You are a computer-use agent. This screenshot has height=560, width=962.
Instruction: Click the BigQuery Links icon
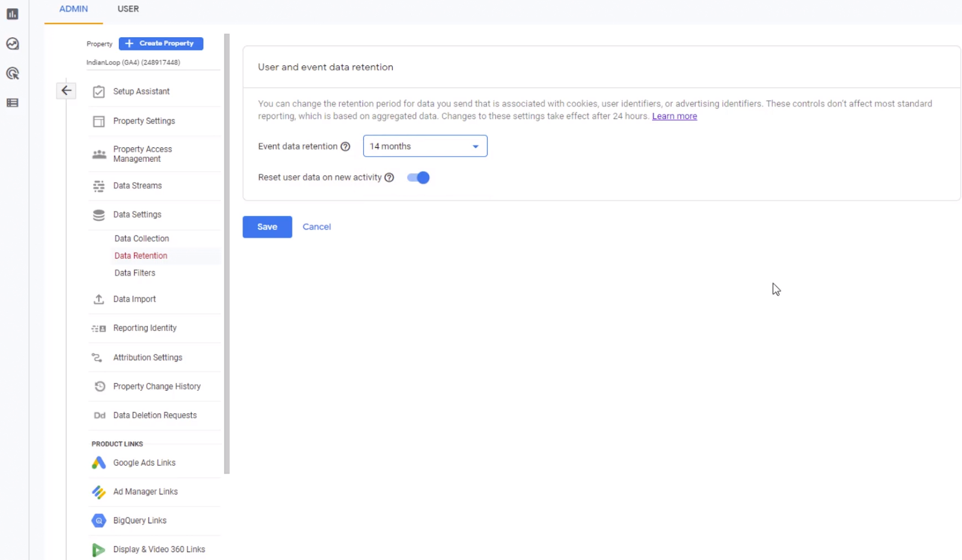[99, 520]
